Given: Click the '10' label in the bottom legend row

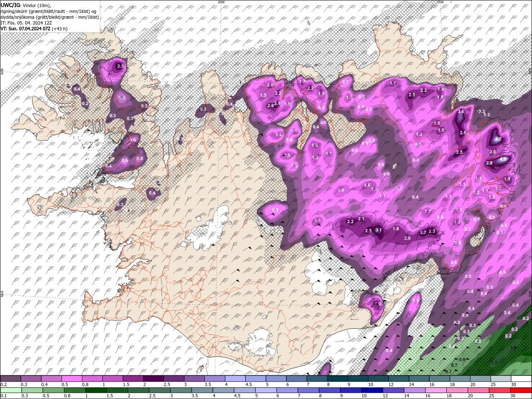Looking at the screenshot, I should click(x=364, y=396).
